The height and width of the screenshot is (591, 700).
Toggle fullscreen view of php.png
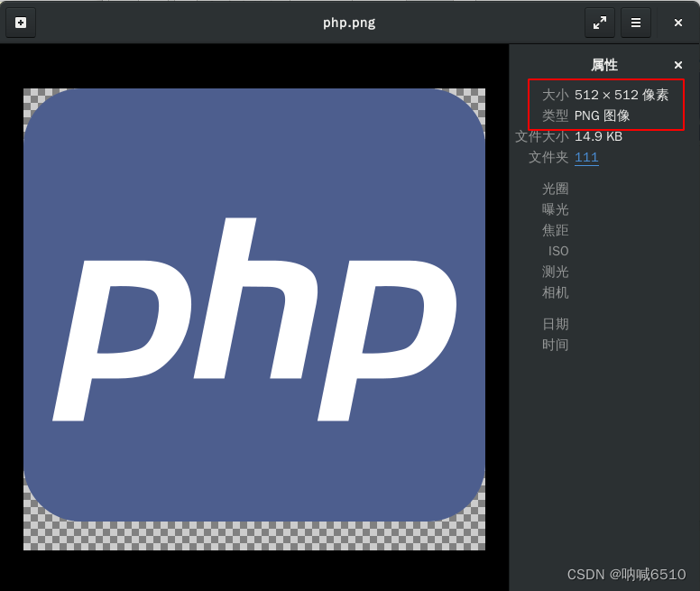600,23
